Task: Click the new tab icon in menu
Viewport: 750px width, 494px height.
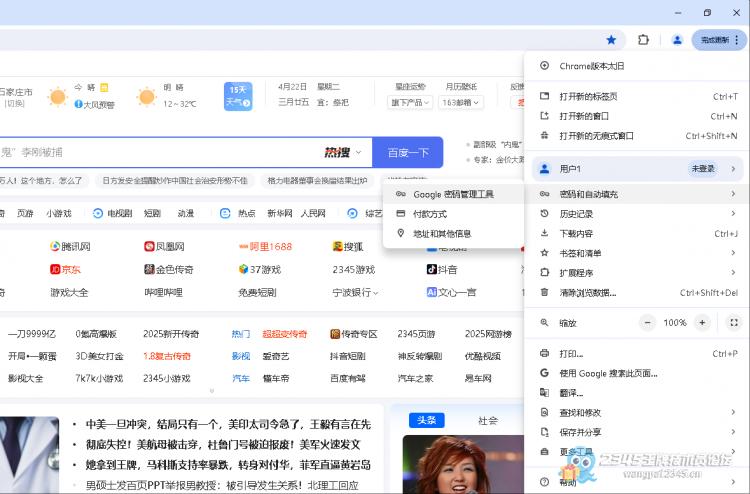Action: tap(544, 96)
